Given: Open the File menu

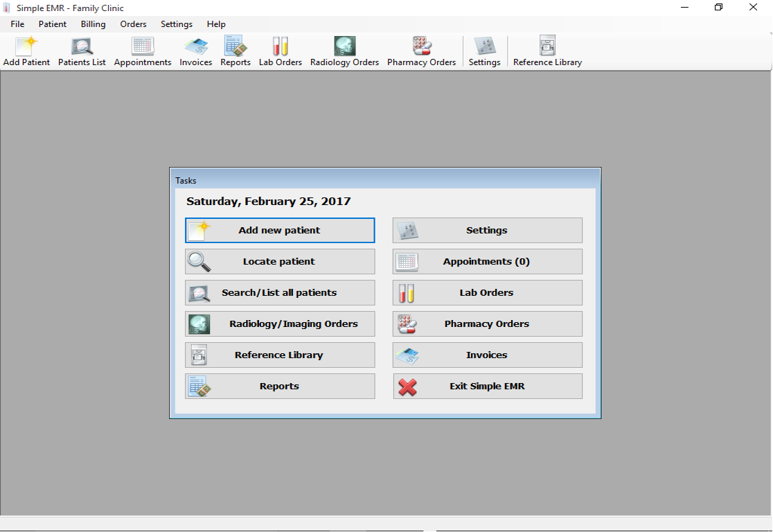Looking at the screenshot, I should pyautogui.click(x=17, y=24).
